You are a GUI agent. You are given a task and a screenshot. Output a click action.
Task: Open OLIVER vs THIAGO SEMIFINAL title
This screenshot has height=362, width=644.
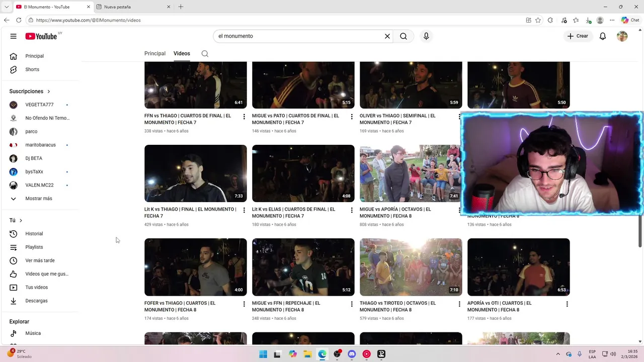pyautogui.click(x=397, y=119)
